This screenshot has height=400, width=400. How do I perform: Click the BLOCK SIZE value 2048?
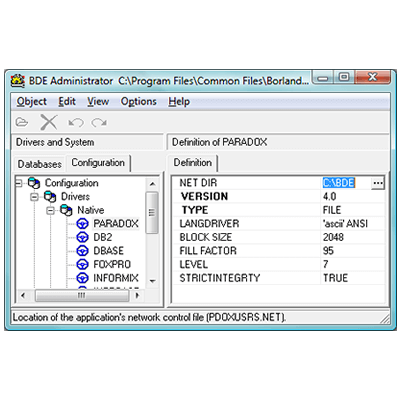(333, 237)
